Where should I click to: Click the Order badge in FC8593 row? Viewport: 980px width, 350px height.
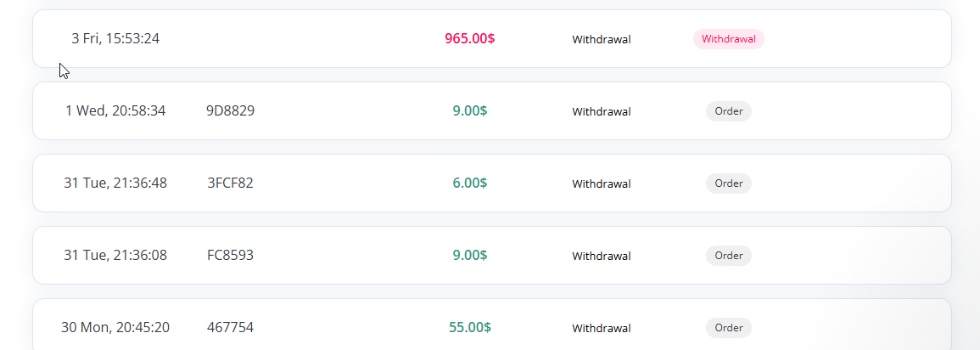coord(729,256)
